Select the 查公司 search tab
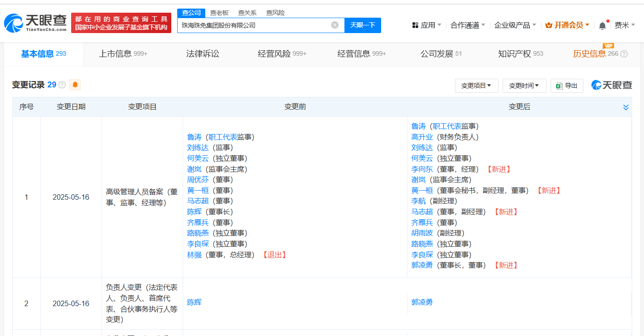Image resolution: width=644 pixels, height=336 pixels. tap(191, 13)
